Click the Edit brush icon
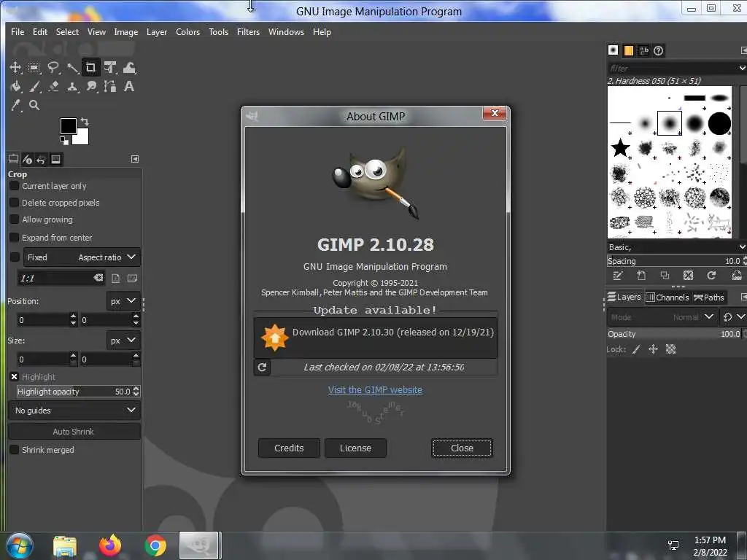 click(617, 275)
